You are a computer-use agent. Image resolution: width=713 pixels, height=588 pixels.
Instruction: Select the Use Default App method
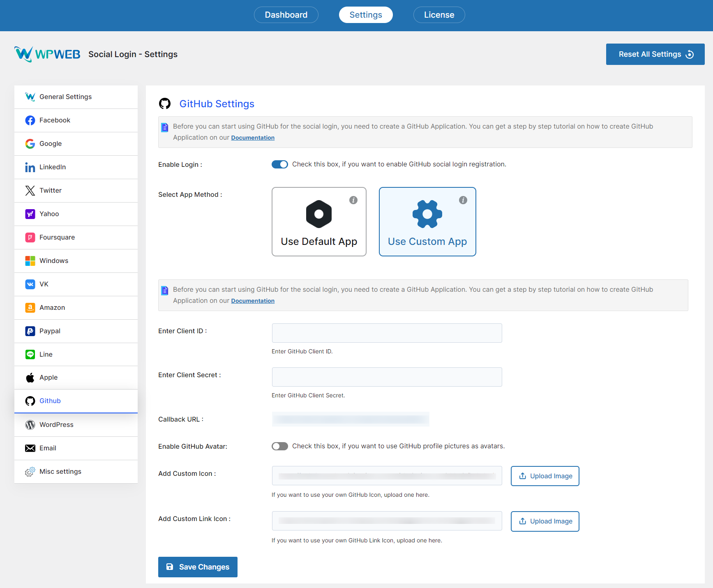[x=319, y=222]
